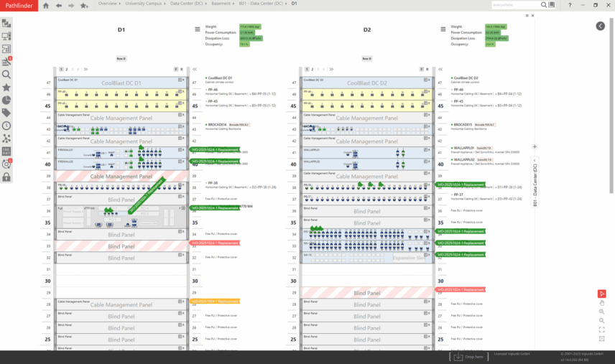This screenshot has height=364, width=615.
Task: Open the clock history icon in sidebar
Action: 6,126
